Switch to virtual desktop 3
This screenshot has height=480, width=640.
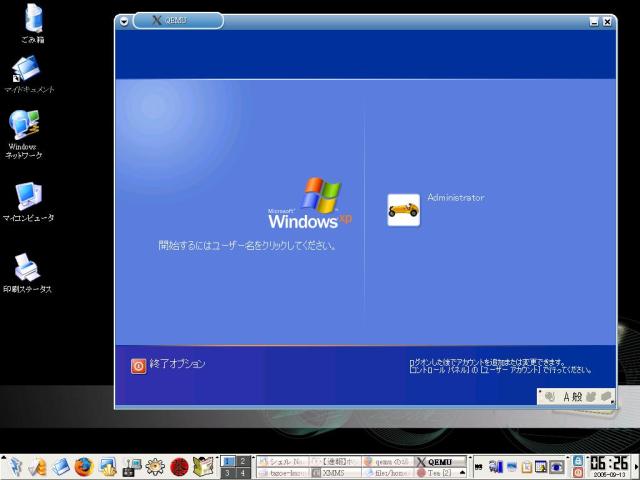[x=228, y=473]
